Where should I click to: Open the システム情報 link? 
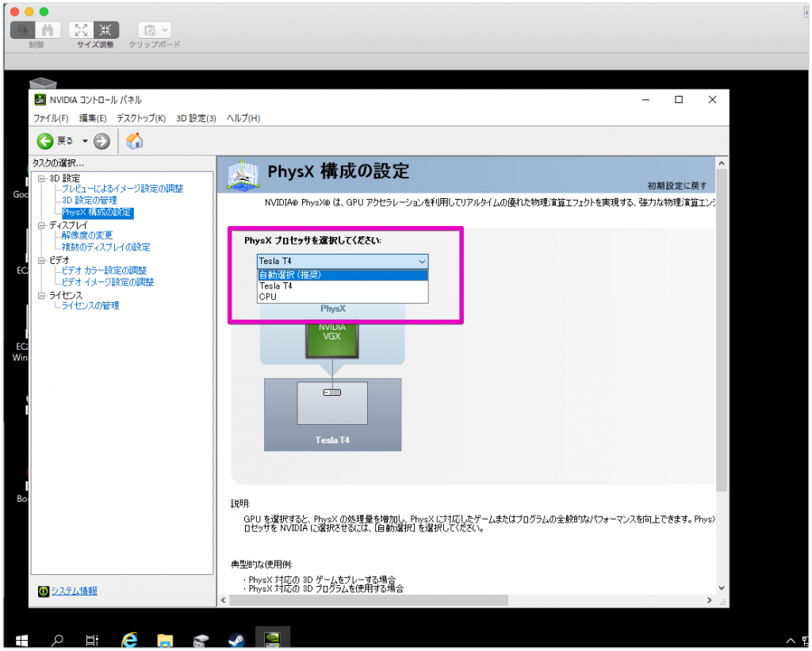point(74,591)
